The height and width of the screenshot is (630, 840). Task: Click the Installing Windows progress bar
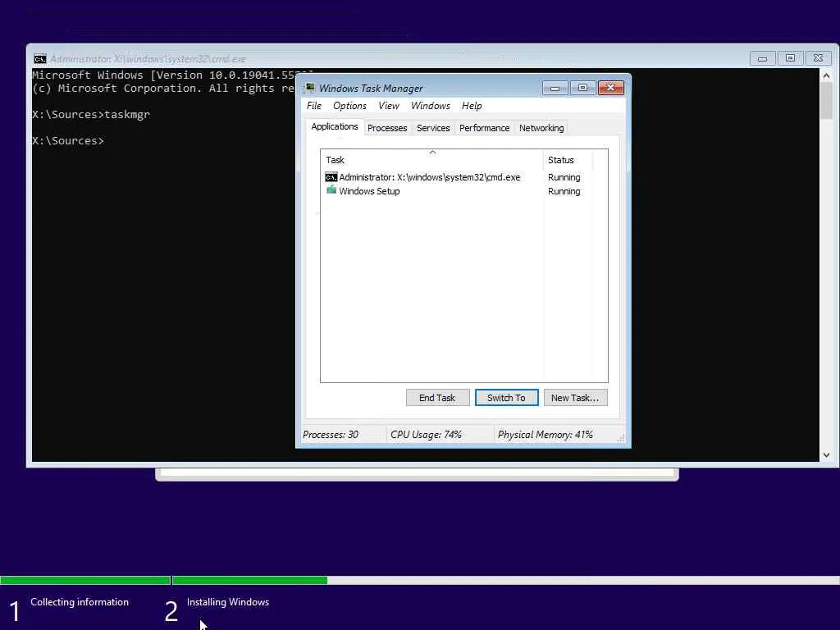click(x=505, y=580)
